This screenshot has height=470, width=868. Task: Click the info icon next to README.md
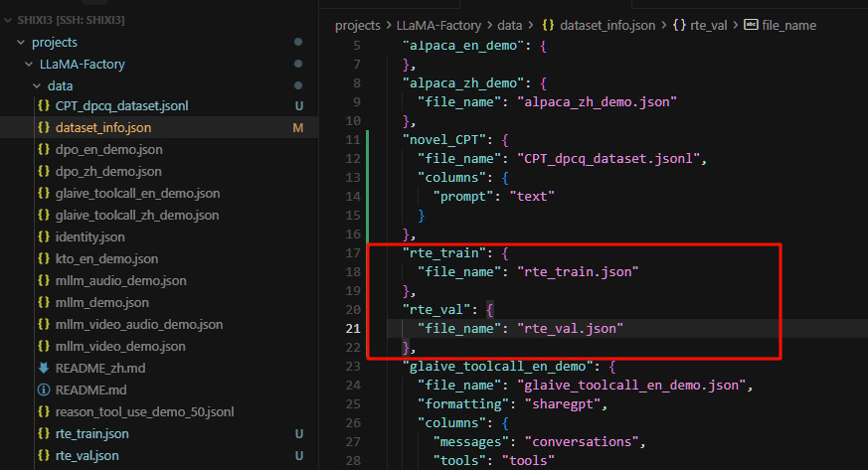[43, 391]
